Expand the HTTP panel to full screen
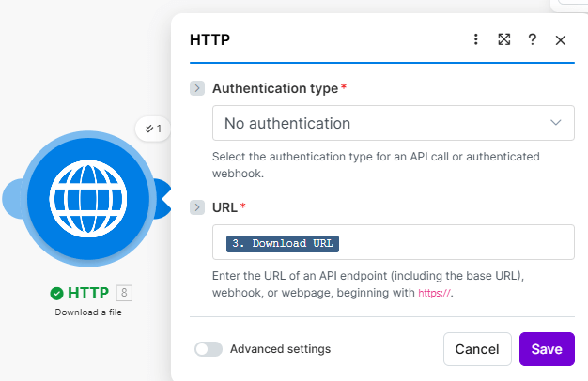 coord(504,39)
